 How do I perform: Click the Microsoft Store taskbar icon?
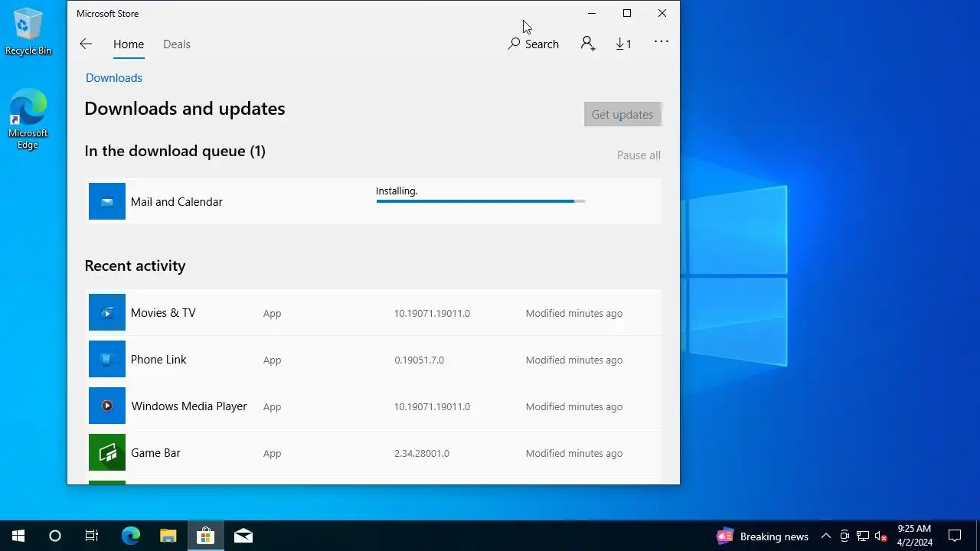click(x=205, y=536)
